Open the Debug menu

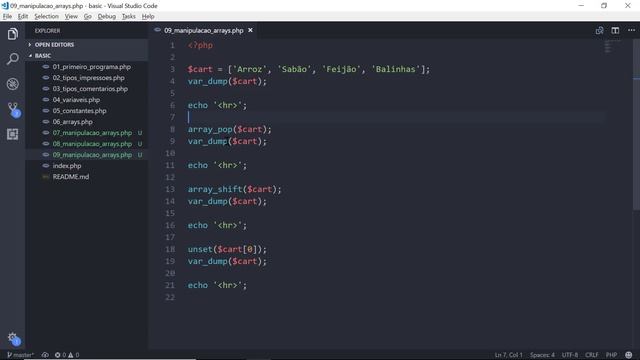click(107, 16)
